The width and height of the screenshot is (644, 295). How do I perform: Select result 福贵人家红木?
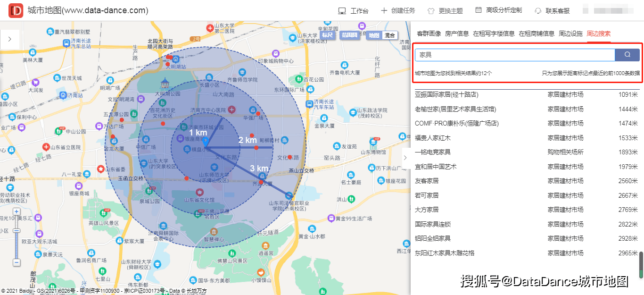433,138
